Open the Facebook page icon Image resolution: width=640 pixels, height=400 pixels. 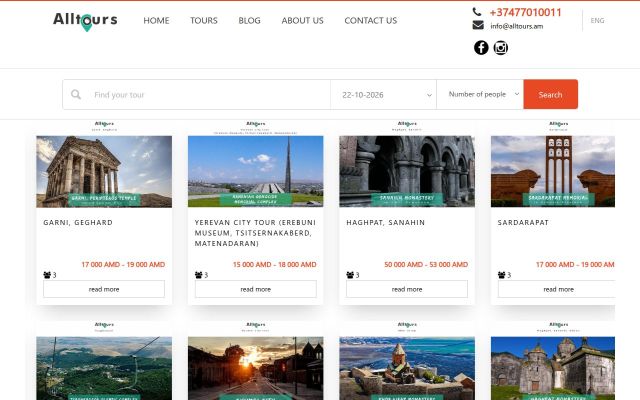[x=481, y=48]
